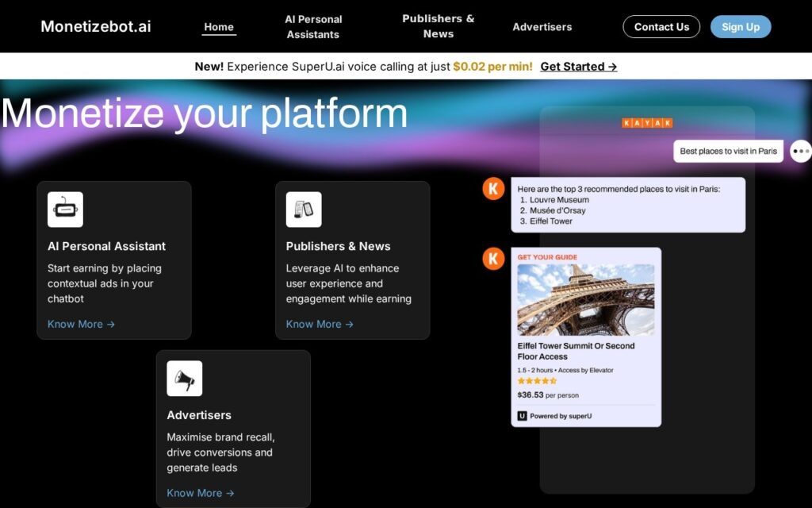Click the 'Powered by superU' text

tap(561, 416)
